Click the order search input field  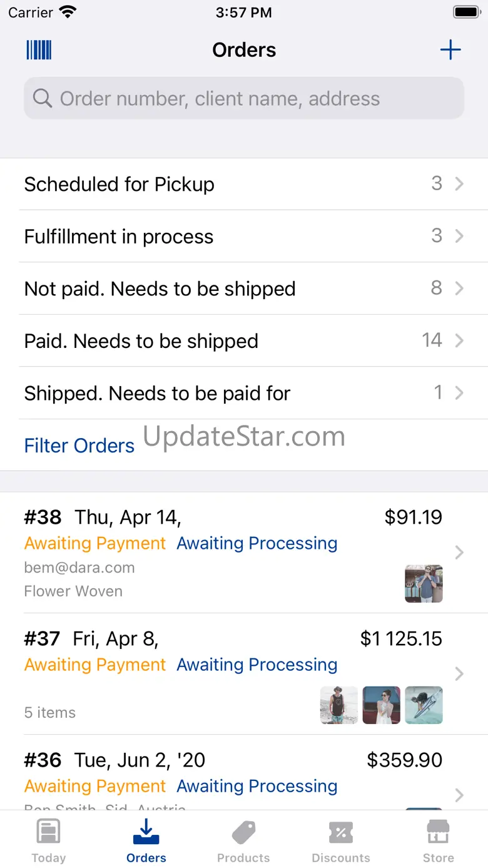[250, 98]
